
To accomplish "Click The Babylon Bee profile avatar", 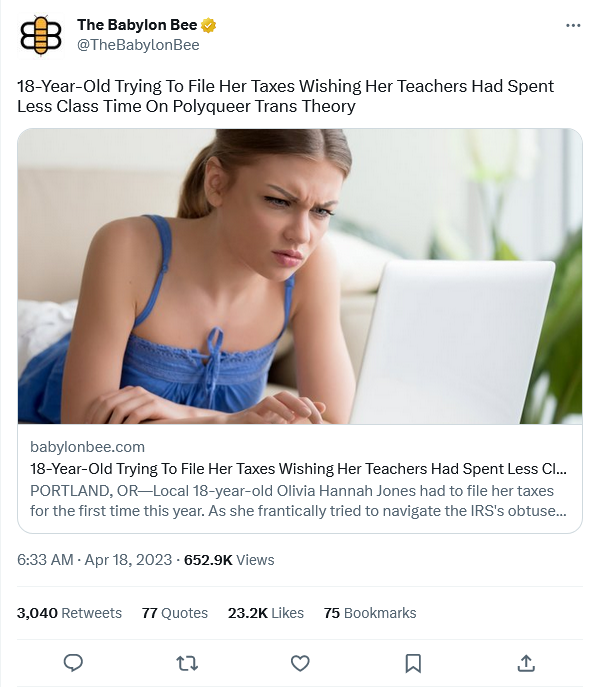I will 41,35.
